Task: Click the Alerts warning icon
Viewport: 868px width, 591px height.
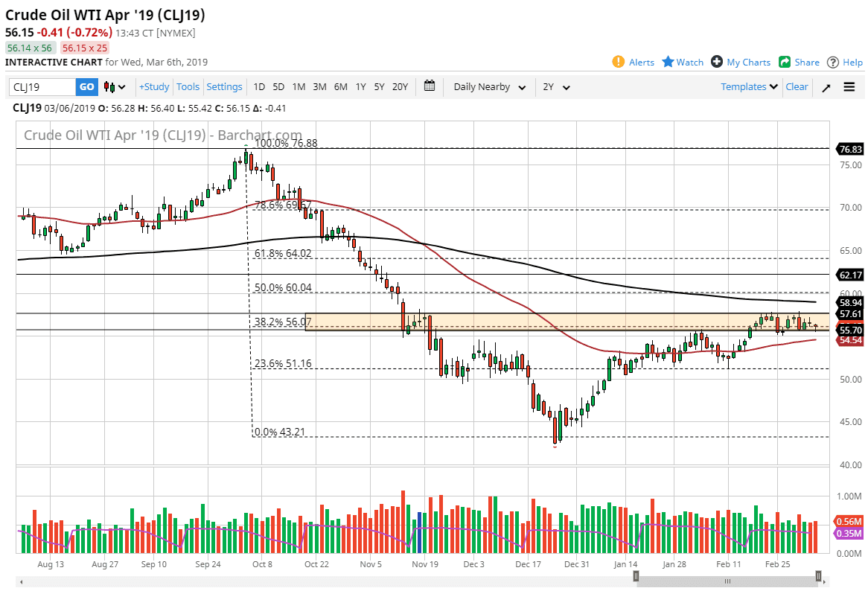Action: pos(618,62)
